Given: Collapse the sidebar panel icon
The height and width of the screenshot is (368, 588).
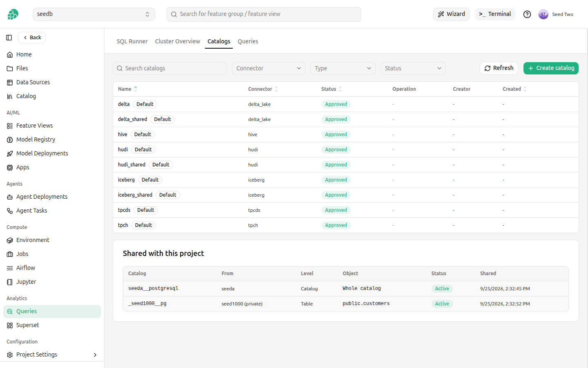Looking at the screenshot, I should [9, 38].
